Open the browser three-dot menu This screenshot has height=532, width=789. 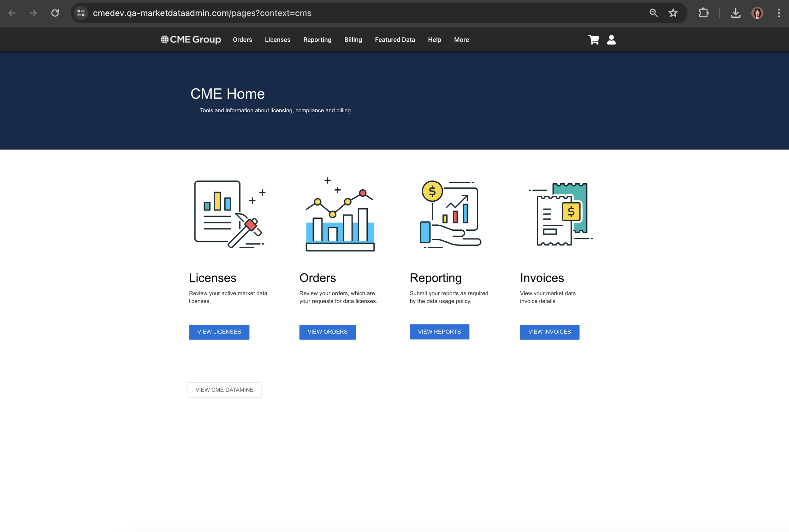779,13
